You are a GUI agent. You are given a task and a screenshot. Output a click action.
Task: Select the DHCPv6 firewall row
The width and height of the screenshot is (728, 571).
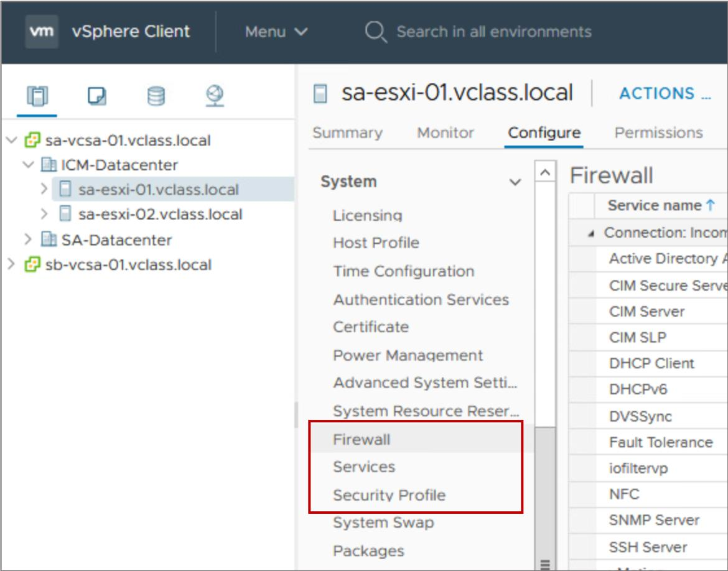[648, 389]
